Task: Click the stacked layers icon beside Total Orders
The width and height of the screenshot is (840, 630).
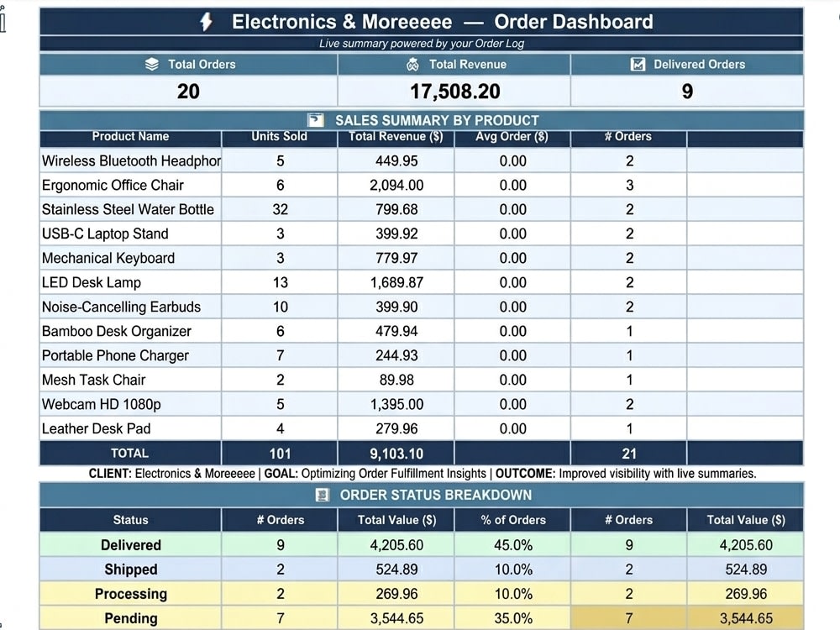Action: pos(151,65)
